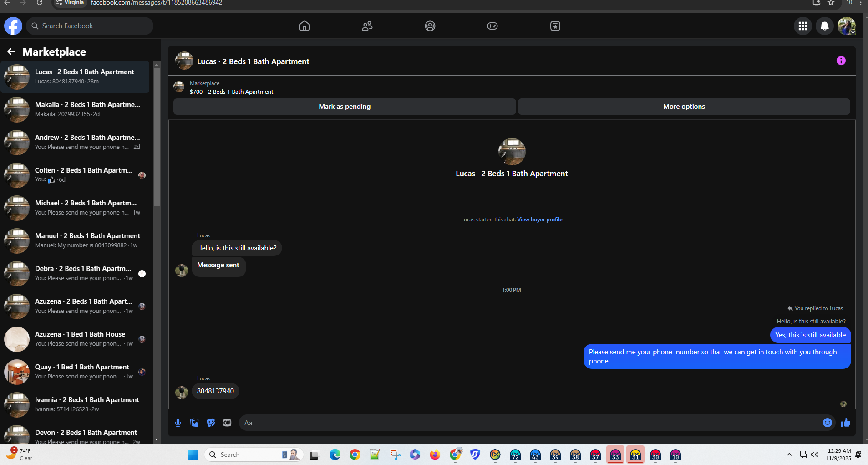This screenshot has height=465, width=868.
Task: Mark the listing as pending
Action: coord(345,107)
